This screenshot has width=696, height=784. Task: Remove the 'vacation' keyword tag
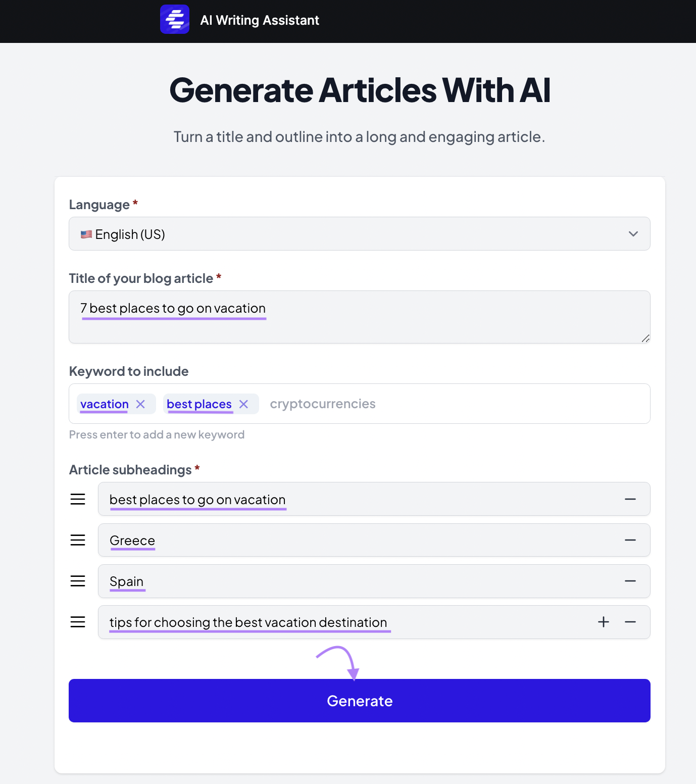click(140, 404)
